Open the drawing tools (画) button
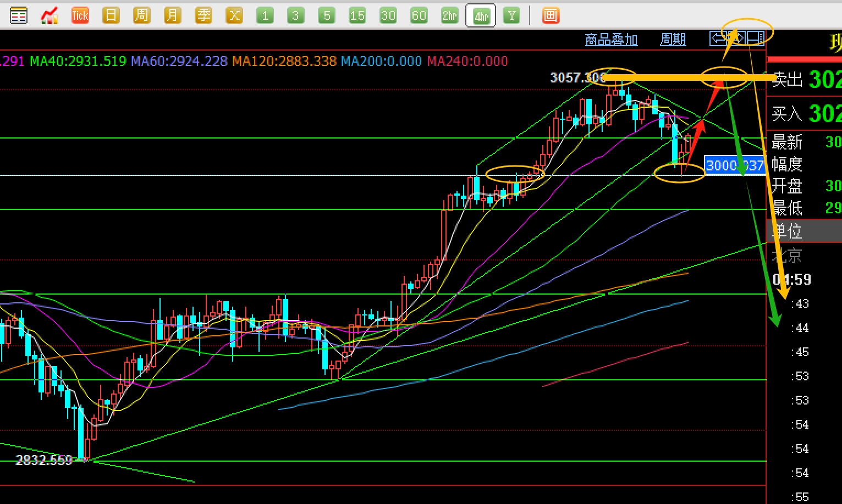This screenshot has width=842, height=504. 550,15
